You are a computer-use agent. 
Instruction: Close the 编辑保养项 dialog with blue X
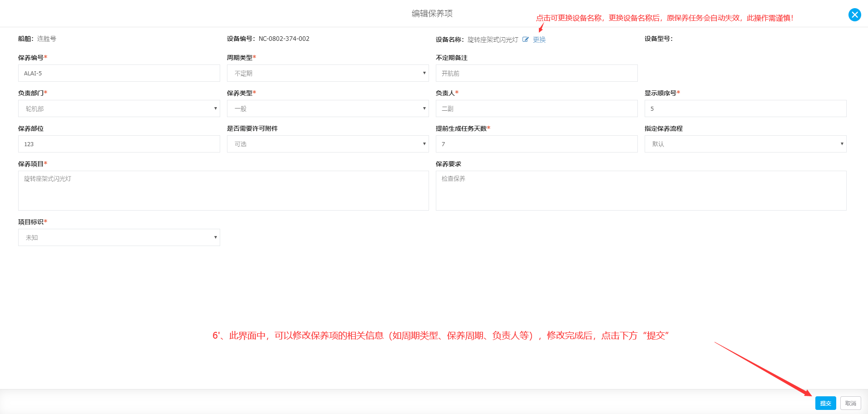tap(854, 15)
